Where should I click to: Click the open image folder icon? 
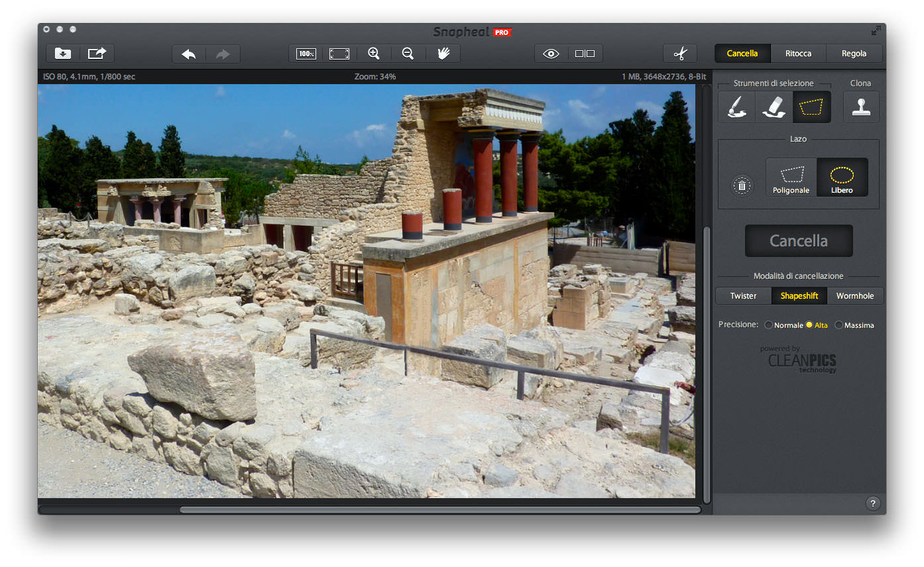(x=63, y=54)
